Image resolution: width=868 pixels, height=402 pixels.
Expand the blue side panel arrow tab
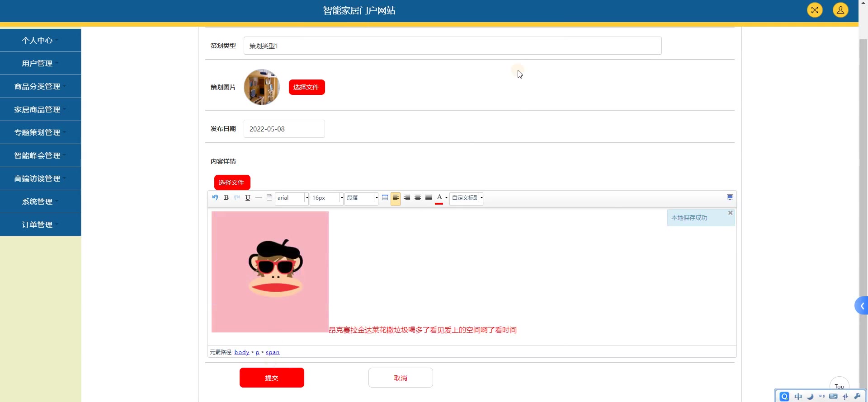point(862,306)
